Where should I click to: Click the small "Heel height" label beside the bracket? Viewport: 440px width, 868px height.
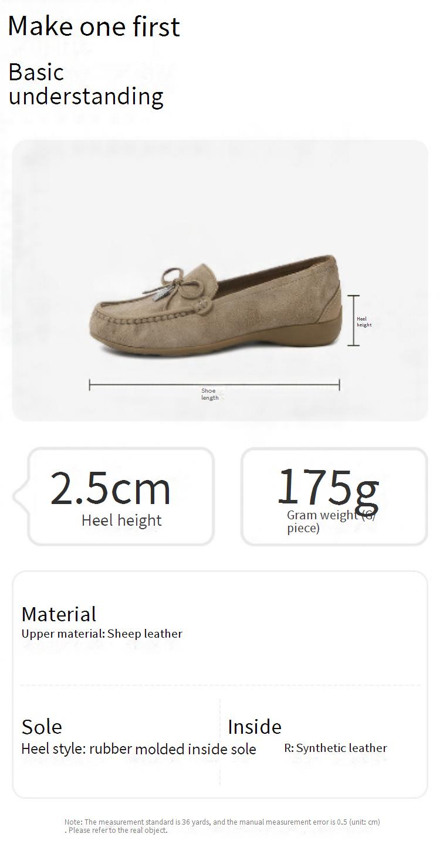click(364, 322)
